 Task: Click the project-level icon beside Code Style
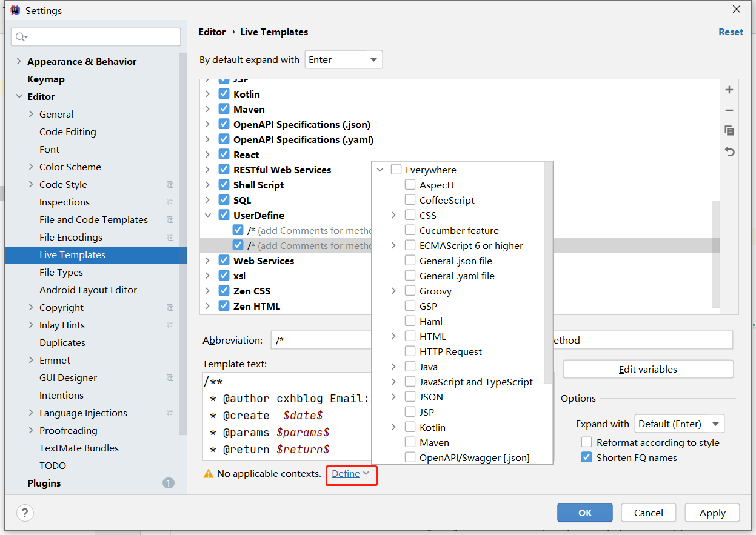pos(170,185)
